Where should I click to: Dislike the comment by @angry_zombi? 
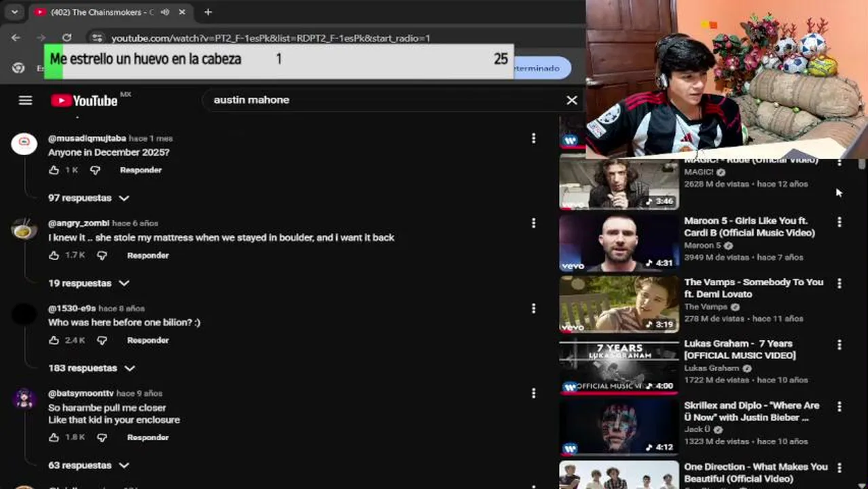pyautogui.click(x=102, y=255)
